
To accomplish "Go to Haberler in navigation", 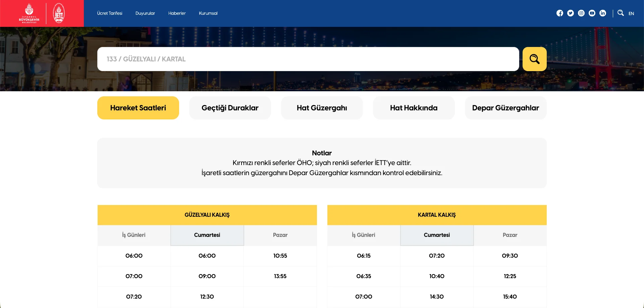I will pyautogui.click(x=177, y=13).
